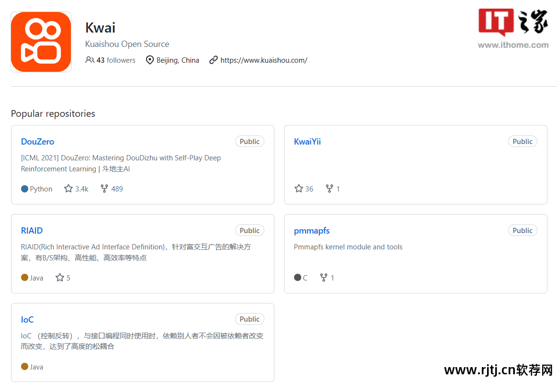Click the DouZero fork icon showing 489
This screenshot has height=392, width=557.
pyautogui.click(x=104, y=189)
